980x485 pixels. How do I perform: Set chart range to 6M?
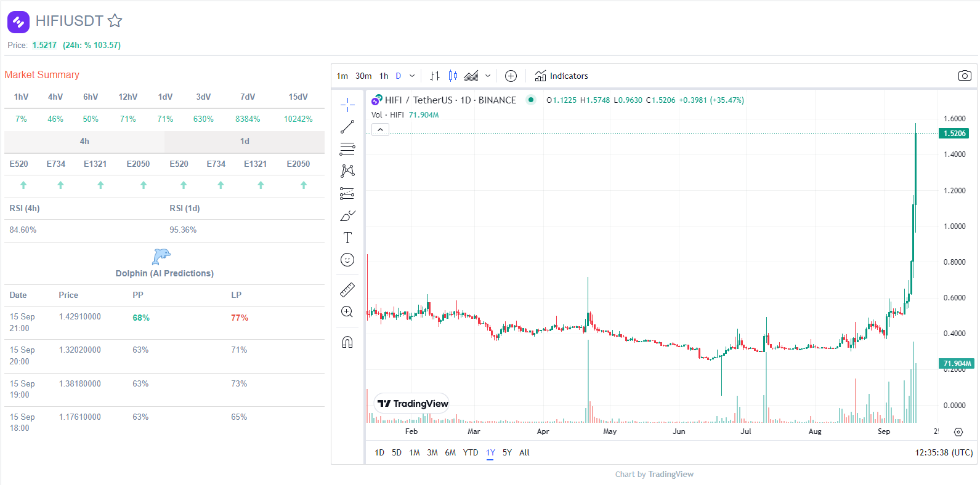450,452
